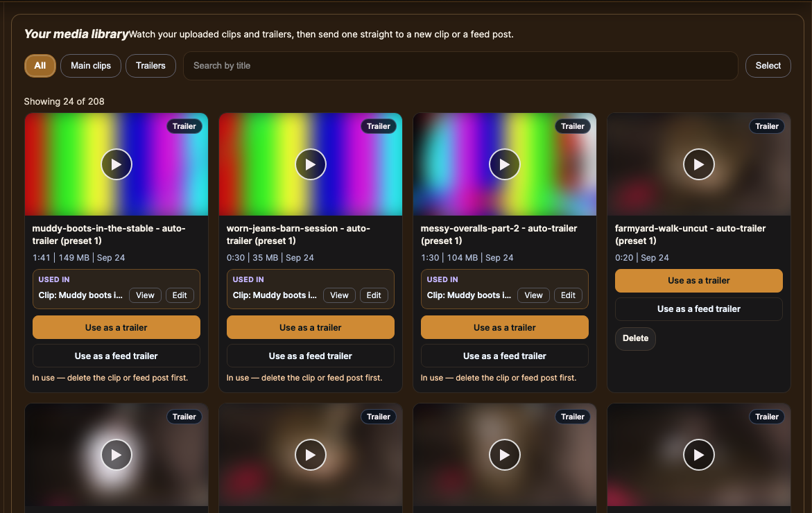Click the '1:41 | 149 MB | Sep 24' details

tap(79, 258)
